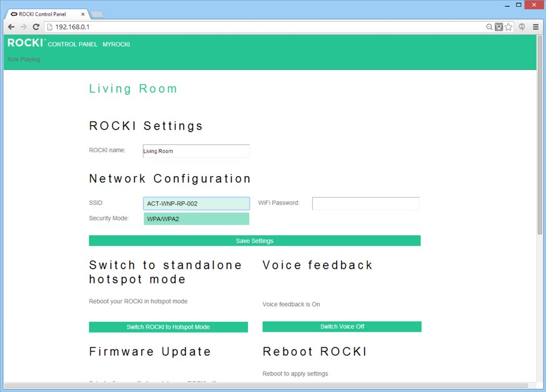
Task: Click the horizontal scrollbar at the bottom
Action: click(266, 385)
